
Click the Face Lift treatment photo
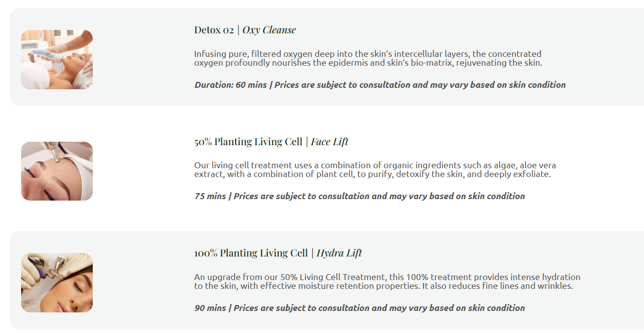point(57,171)
